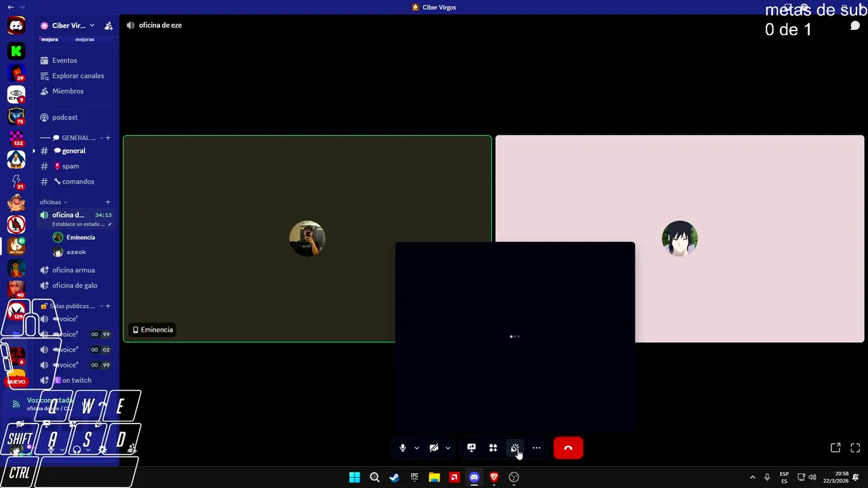Create channel in oficinas category
The image size is (868, 488).
(108, 202)
